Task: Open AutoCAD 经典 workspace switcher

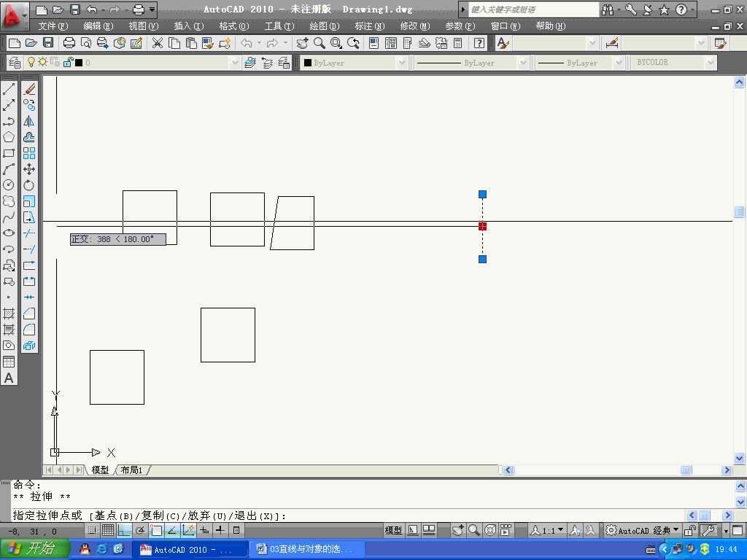Action: 642,530
